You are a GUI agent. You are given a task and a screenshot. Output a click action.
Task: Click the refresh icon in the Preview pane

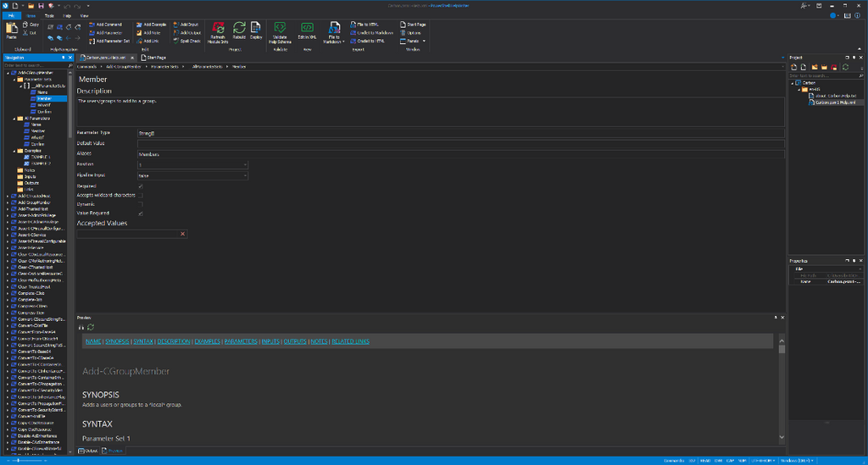pyautogui.click(x=91, y=327)
